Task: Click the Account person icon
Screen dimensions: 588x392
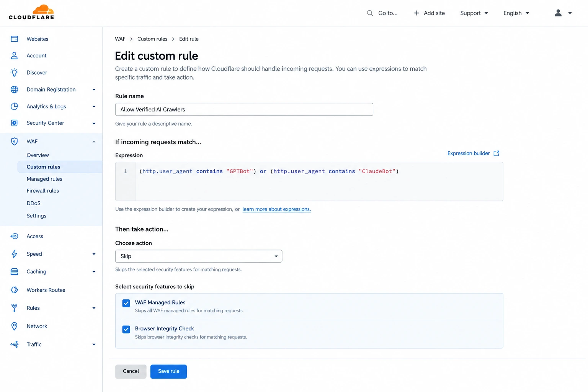Action: (x=14, y=56)
